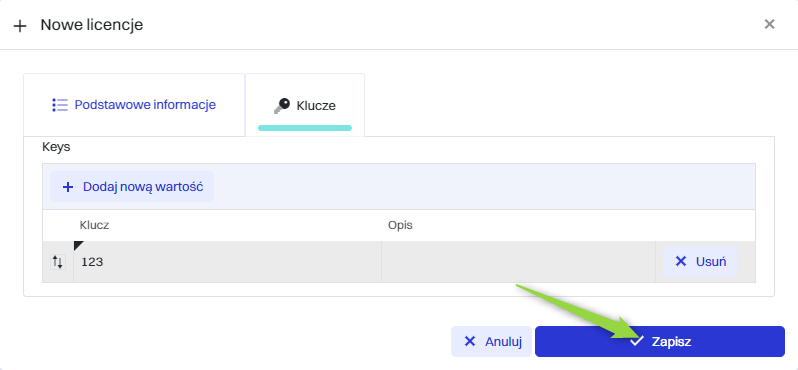This screenshot has width=798, height=370.
Task: Click the black corner marker on key cell
Action: click(78, 246)
